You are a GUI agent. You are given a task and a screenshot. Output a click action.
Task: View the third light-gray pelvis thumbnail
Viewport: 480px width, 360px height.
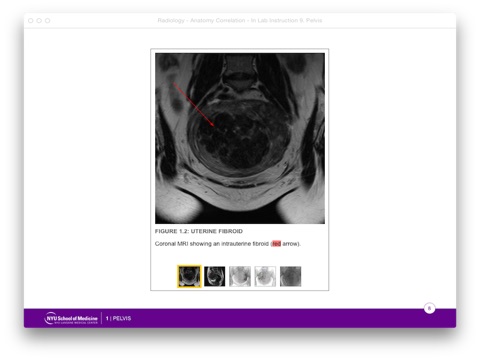point(240,276)
